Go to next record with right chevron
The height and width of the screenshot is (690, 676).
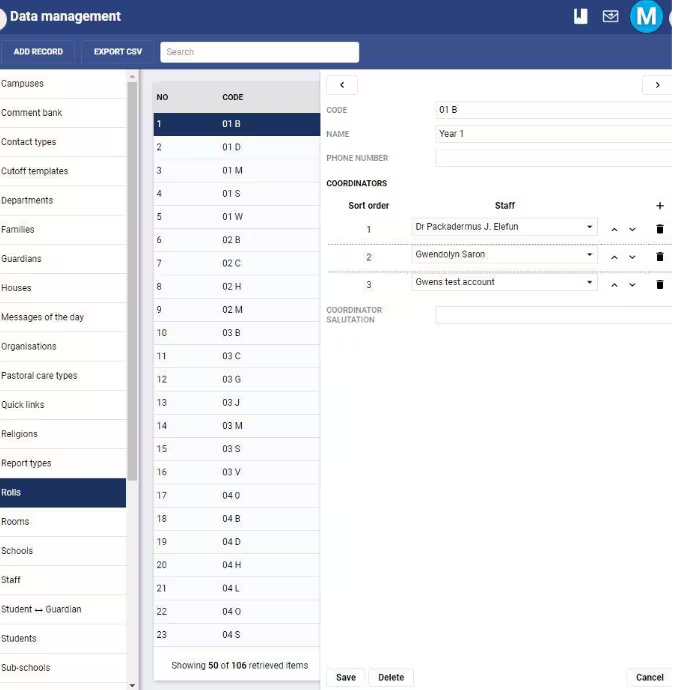point(657,85)
